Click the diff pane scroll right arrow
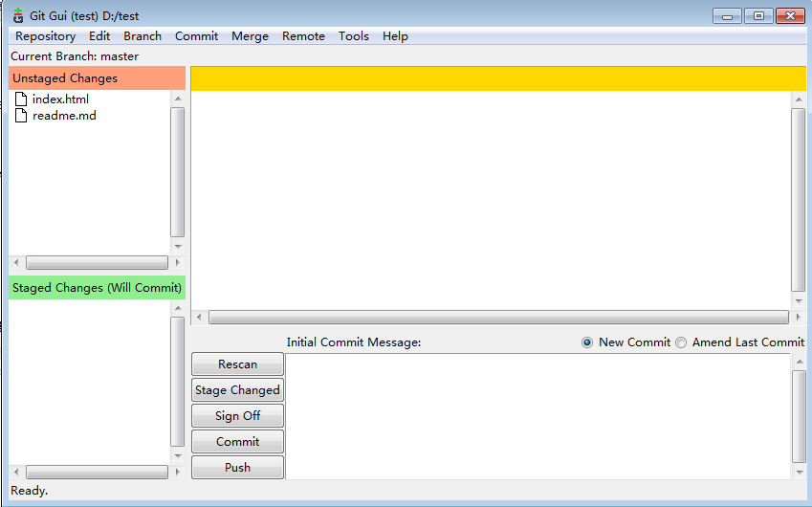The width and height of the screenshot is (812, 507). [x=798, y=317]
